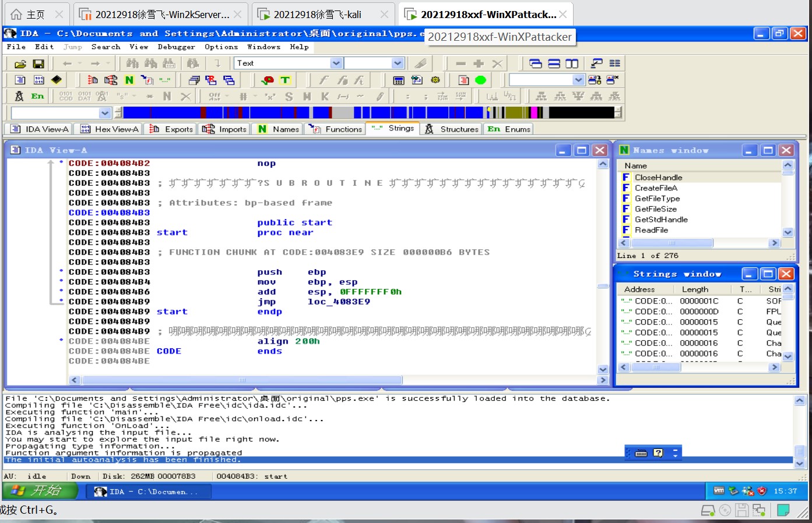Click Name column header in Names window
The image size is (812, 523).
tap(699, 166)
